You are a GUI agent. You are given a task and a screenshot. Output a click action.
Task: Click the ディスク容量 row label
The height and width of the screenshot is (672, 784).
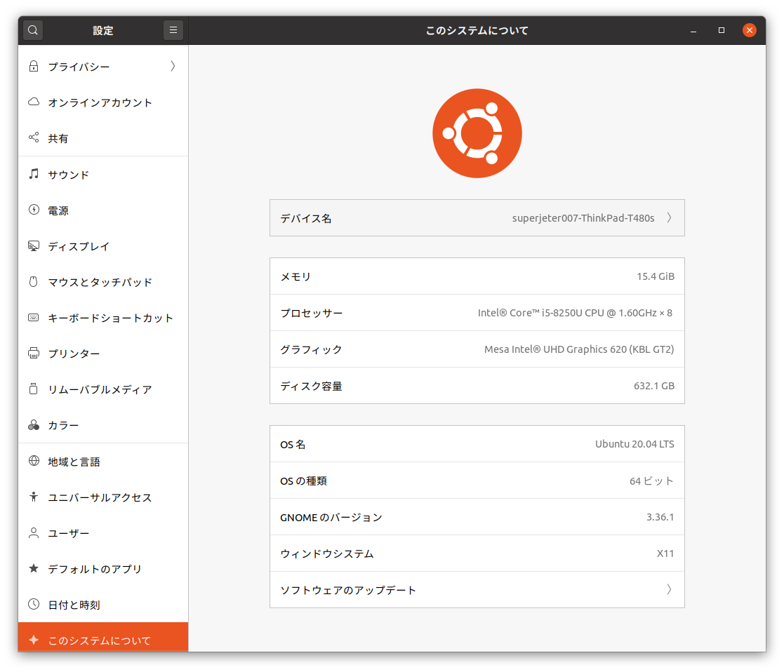(x=311, y=386)
